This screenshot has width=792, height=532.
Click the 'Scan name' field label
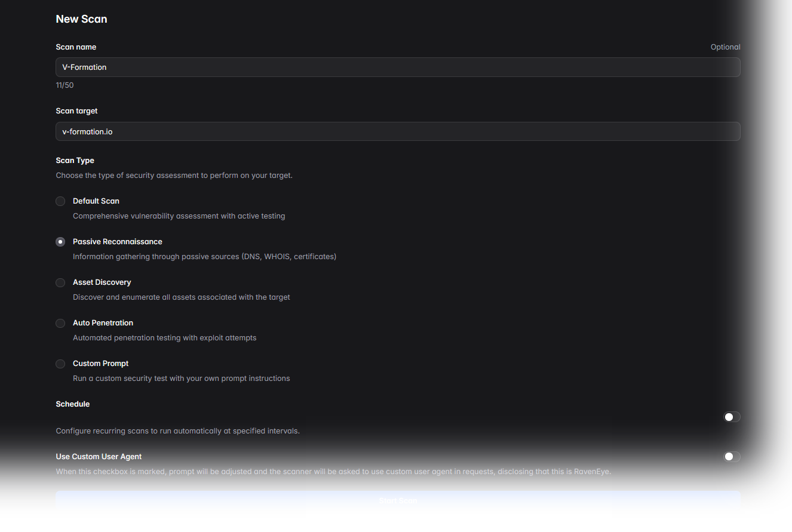76,47
